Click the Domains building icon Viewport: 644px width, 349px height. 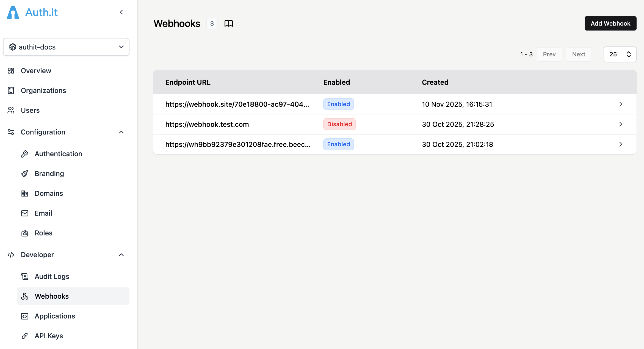[25, 193]
